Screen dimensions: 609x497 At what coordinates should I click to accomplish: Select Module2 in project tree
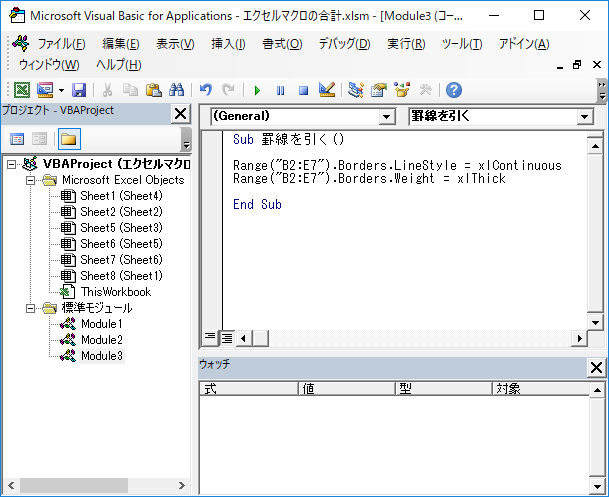pos(102,340)
